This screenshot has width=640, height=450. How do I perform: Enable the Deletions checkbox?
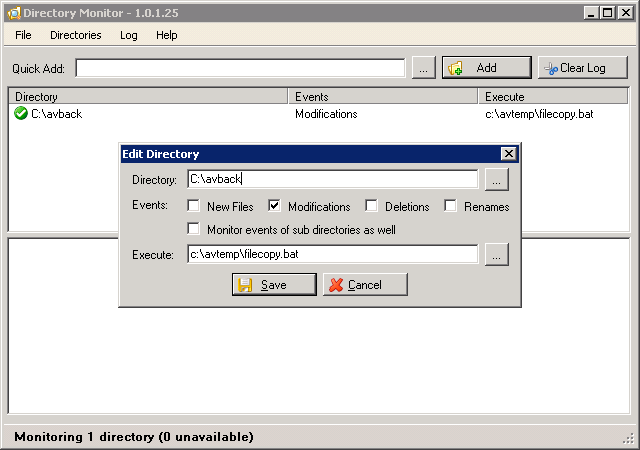371,205
